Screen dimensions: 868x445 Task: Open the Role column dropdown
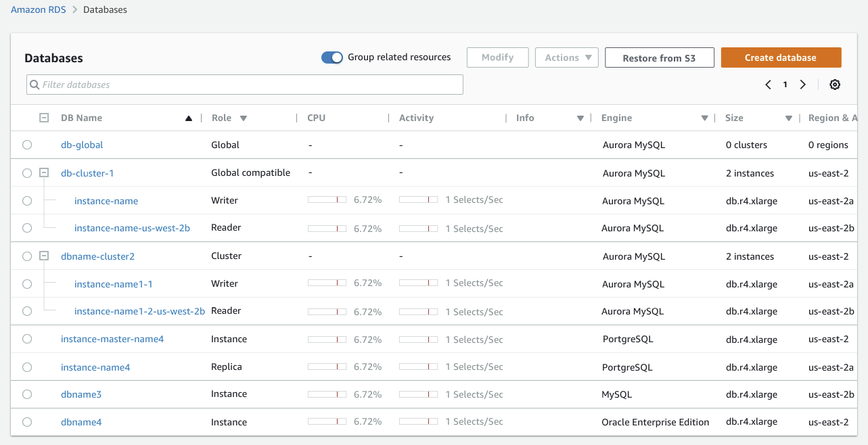click(x=243, y=118)
